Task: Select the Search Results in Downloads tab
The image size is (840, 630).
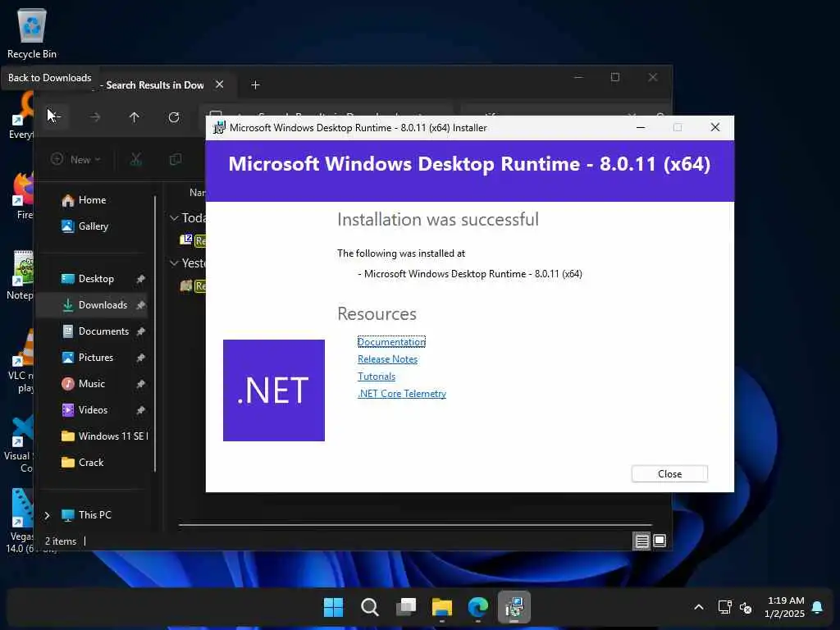Action: tap(154, 84)
